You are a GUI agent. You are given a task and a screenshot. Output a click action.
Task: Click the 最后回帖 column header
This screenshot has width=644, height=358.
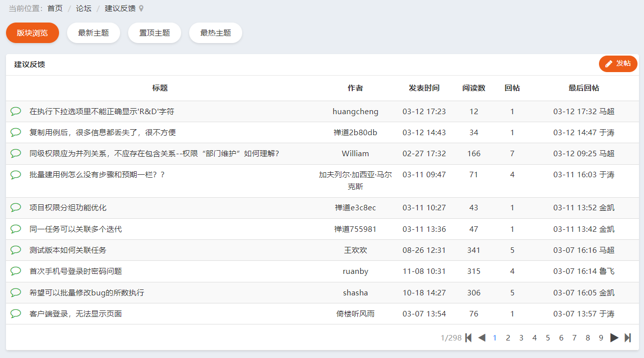click(584, 88)
